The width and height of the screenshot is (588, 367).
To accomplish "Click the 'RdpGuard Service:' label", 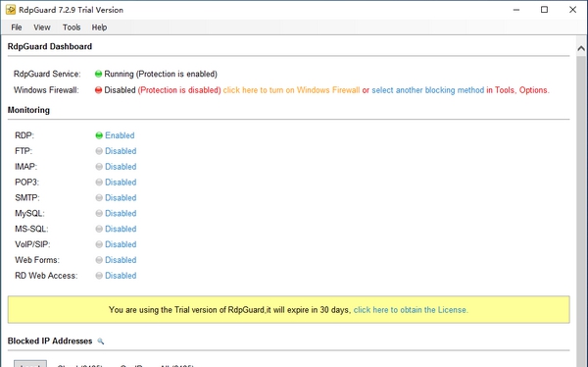I will point(47,74).
